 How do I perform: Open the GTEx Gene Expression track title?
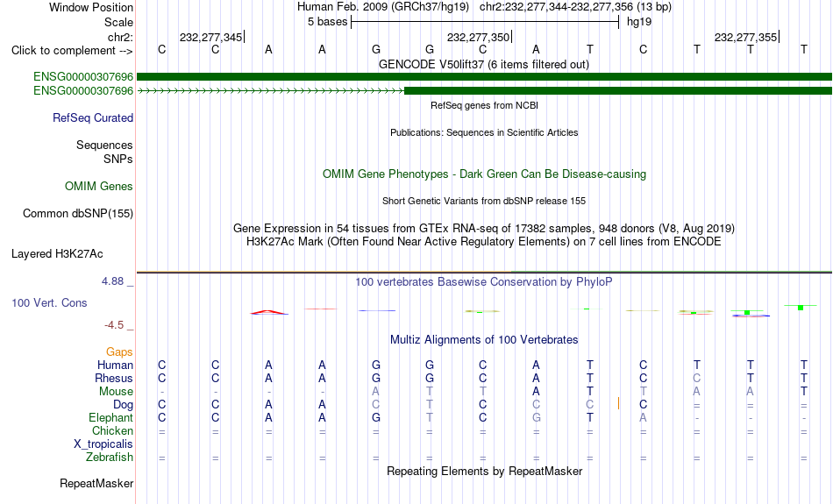(x=484, y=229)
